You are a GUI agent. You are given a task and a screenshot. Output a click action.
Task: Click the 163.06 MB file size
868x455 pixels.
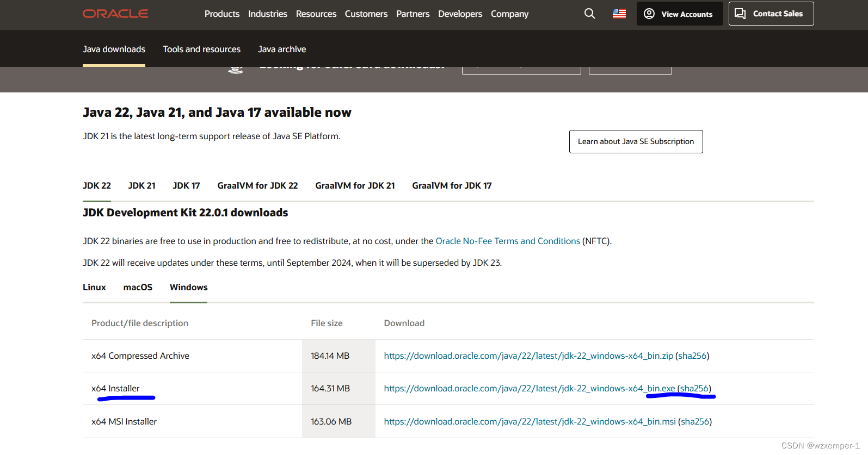tap(331, 421)
